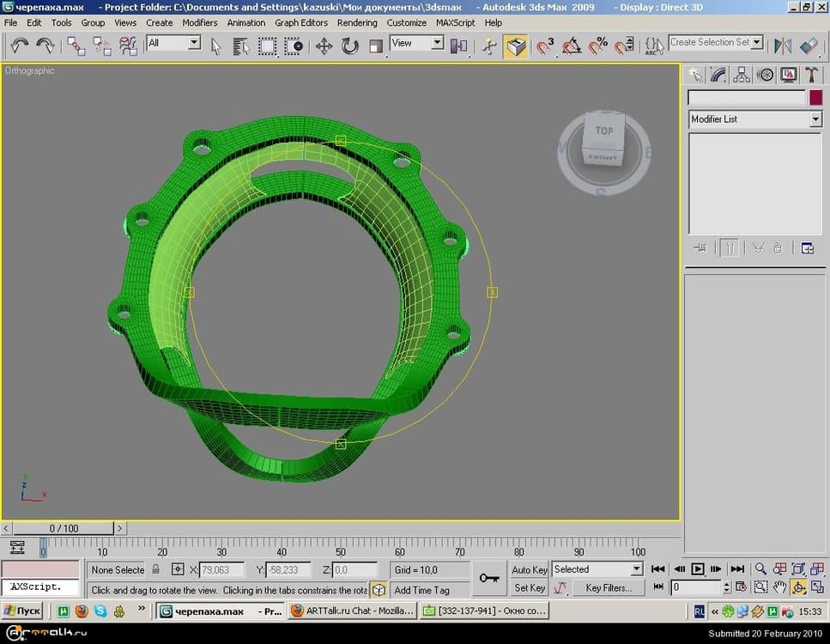
Task: Toggle Maximize Viewport in the corner
Action: pos(817,586)
